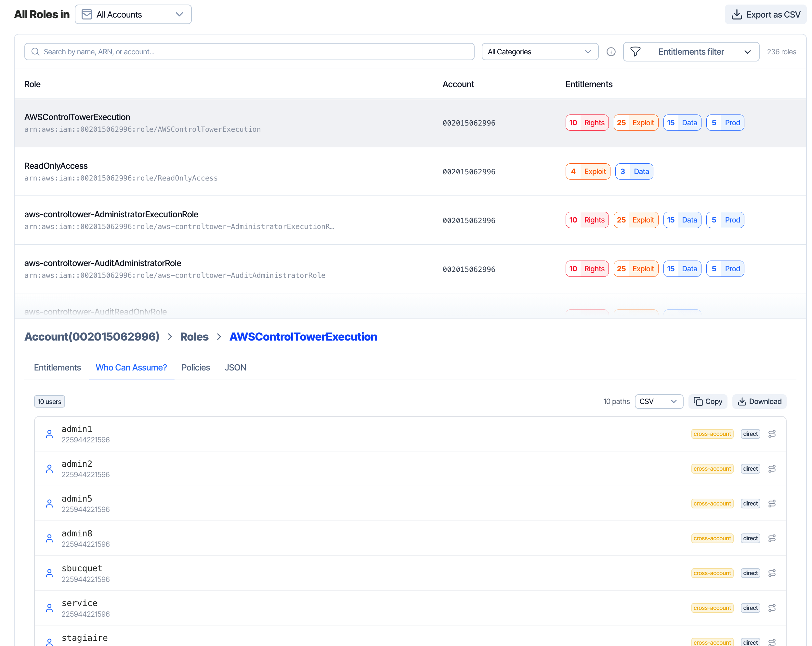Open the All Categories dropdown

[x=540, y=52]
